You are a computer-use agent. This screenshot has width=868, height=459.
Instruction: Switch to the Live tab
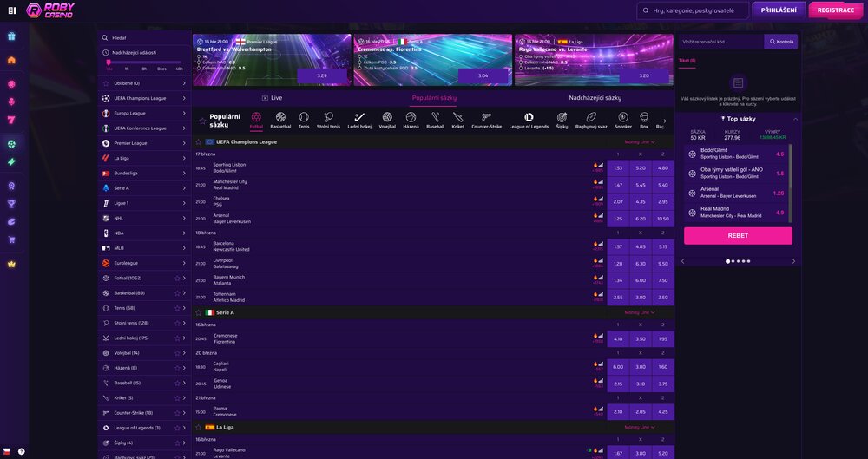click(272, 98)
